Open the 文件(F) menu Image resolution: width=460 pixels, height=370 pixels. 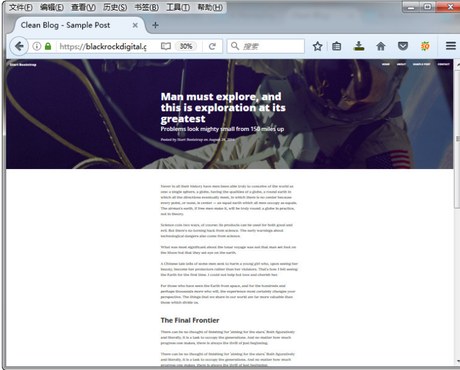[20, 7]
